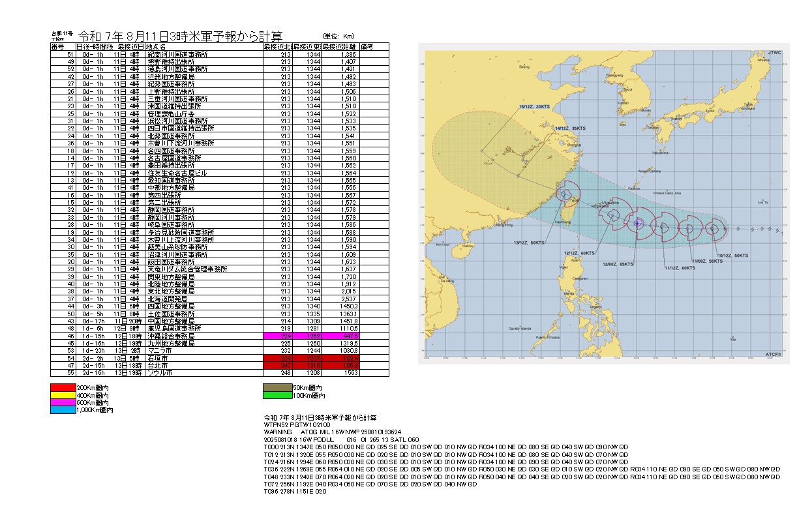The width and height of the screenshot is (812, 519).
Task: Click the 中部地方整備局 row name
Action: (x=171, y=187)
